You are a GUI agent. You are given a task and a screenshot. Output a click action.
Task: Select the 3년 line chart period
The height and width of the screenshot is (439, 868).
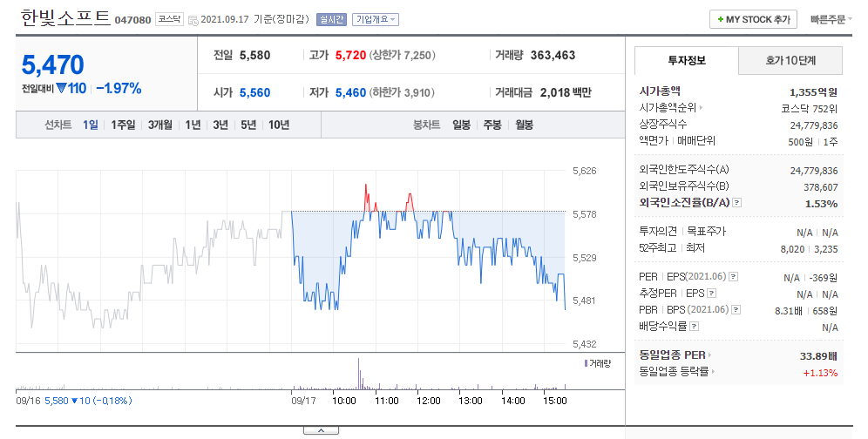pyautogui.click(x=220, y=125)
